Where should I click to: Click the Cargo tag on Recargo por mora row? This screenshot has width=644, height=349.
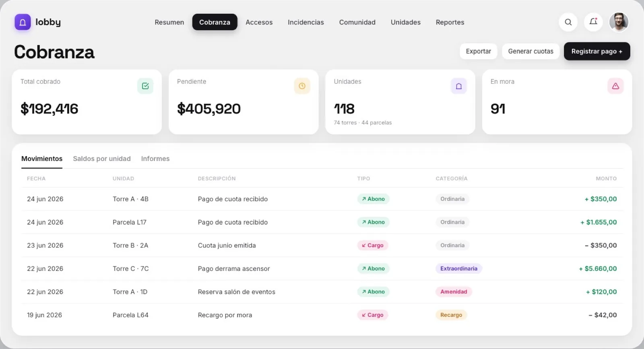tap(373, 315)
